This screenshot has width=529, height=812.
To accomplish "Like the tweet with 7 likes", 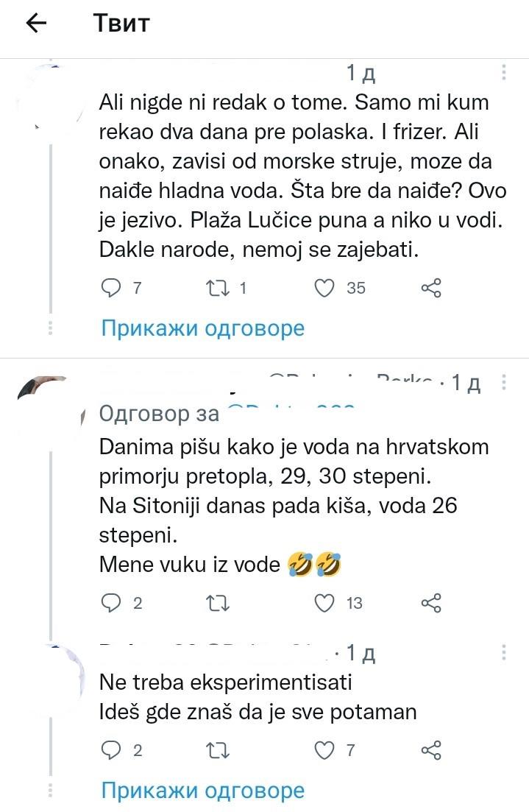I will 324,750.
